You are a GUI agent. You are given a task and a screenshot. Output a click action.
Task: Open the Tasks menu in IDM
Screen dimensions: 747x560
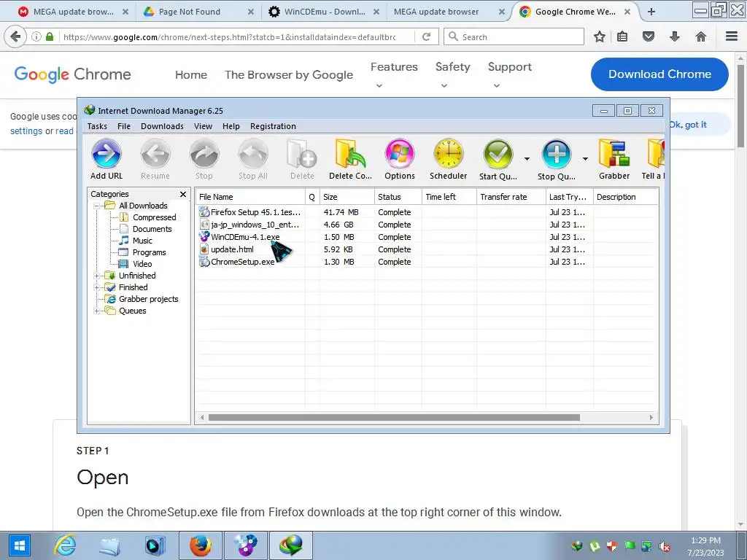tap(97, 126)
